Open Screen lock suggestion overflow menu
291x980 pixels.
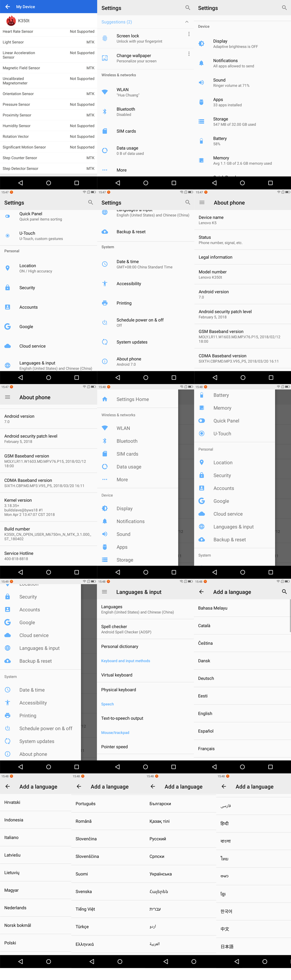point(189,34)
